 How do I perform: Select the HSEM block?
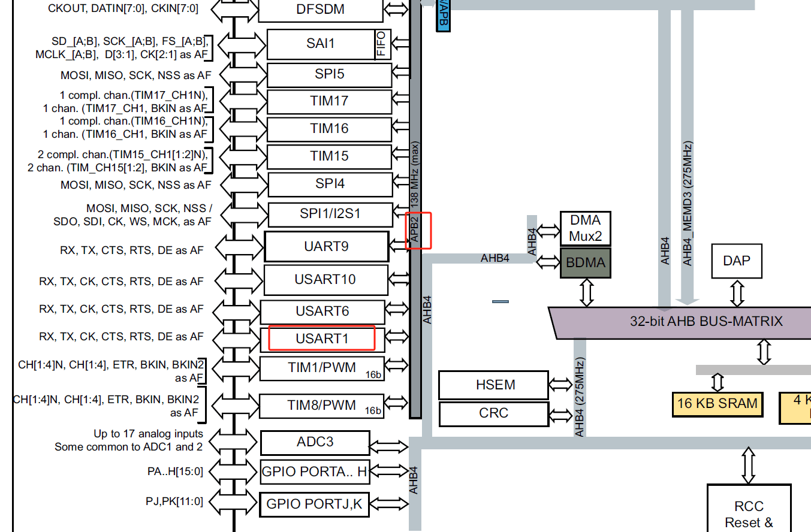coord(493,385)
